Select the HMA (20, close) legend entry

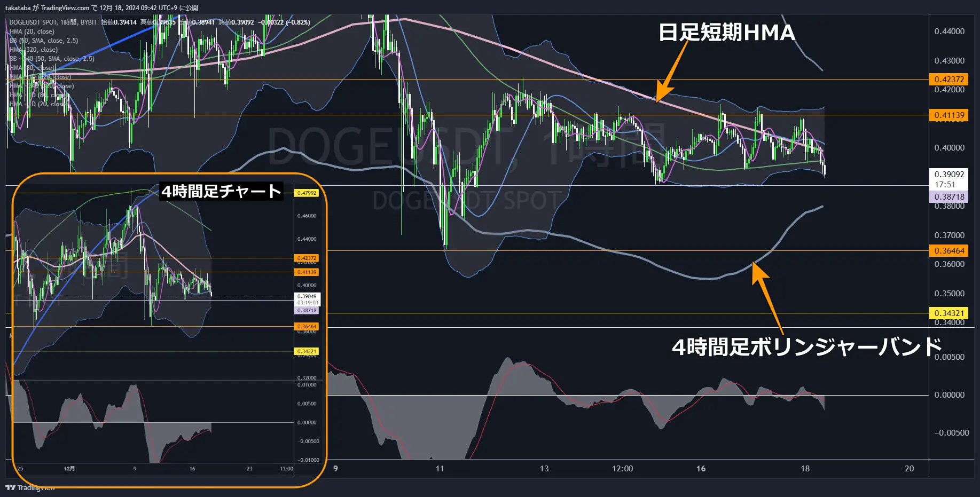(x=32, y=31)
